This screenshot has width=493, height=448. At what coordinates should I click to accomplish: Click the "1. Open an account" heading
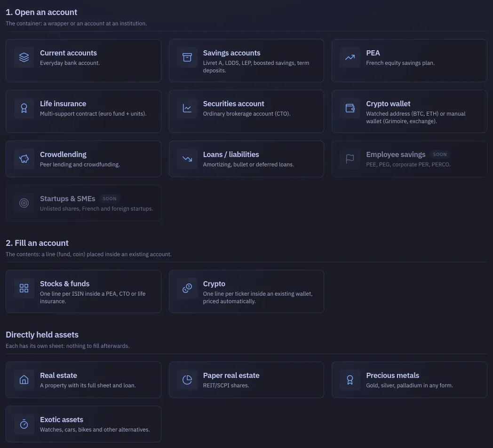pos(41,12)
